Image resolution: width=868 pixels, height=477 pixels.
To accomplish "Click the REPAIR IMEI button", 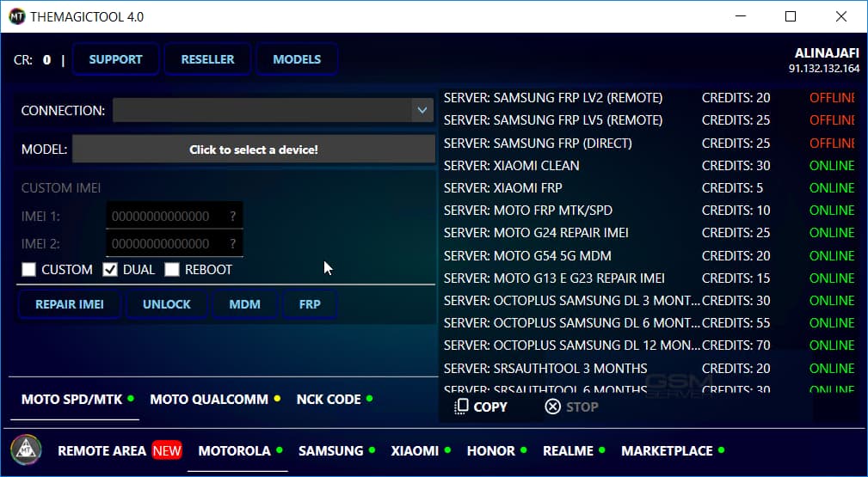I will (x=70, y=304).
